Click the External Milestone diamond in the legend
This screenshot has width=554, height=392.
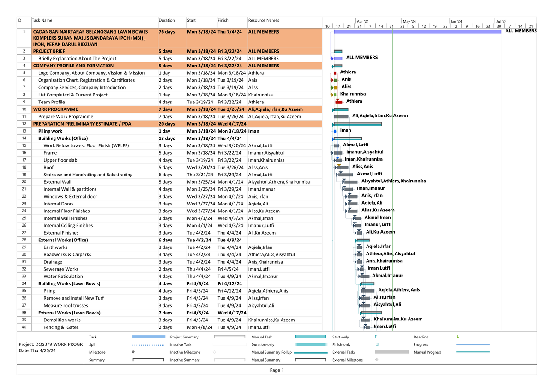(x=377, y=360)
